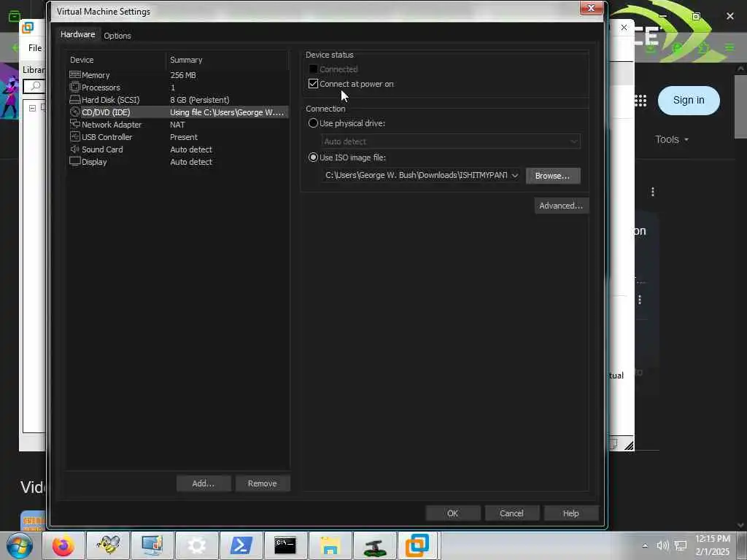Image resolution: width=747 pixels, height=560 pixels.
Task: Select the Processors device icon
Action: click(x=75, y=87)
